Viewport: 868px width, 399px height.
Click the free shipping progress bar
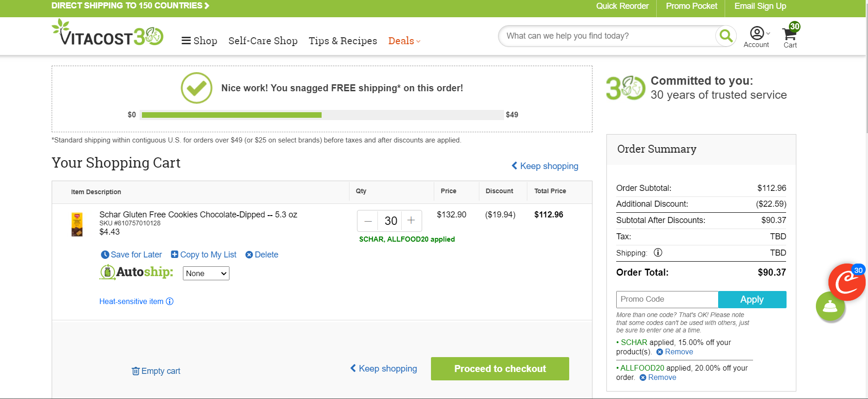click(x=322, y=115)
